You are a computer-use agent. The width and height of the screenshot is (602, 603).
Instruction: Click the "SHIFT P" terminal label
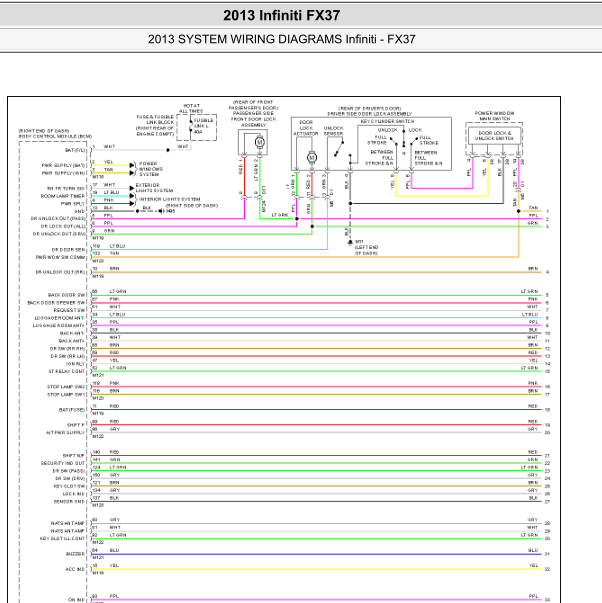pyautogui.click(x=76, y=425)
